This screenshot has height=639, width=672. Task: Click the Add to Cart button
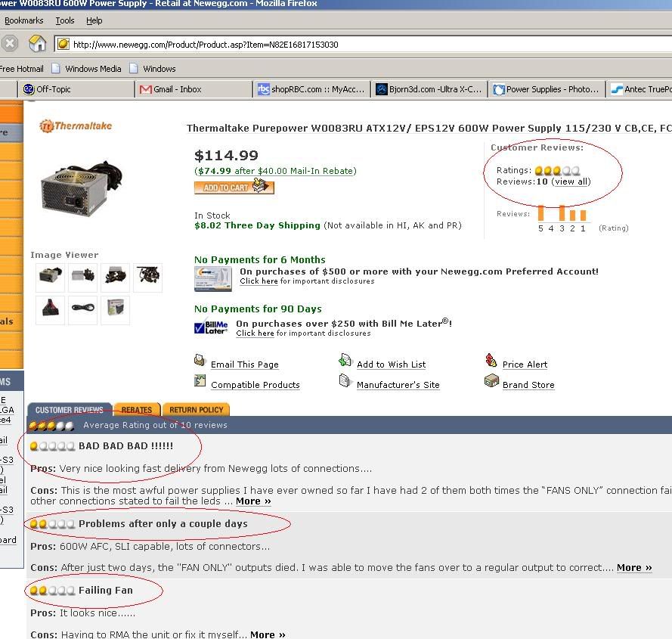pos(234,187)
